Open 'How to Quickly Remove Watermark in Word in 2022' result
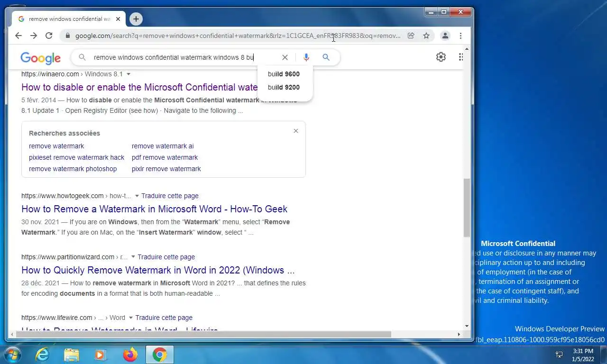This screenshot has height=364, width=607. 158,270
